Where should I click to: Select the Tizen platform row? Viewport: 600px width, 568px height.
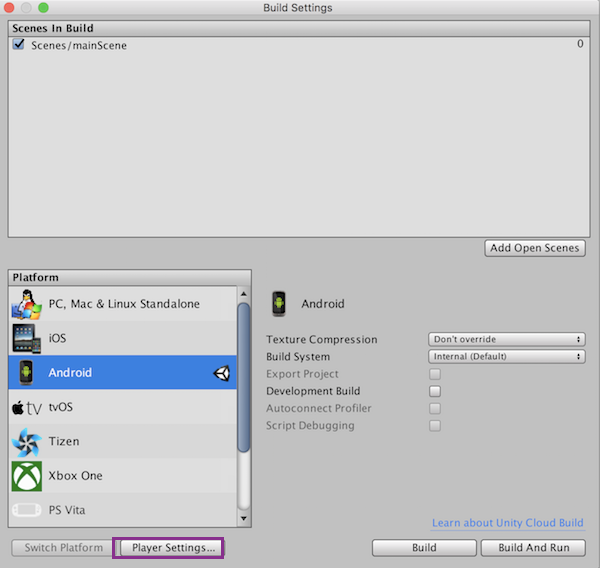click(122, 441)
